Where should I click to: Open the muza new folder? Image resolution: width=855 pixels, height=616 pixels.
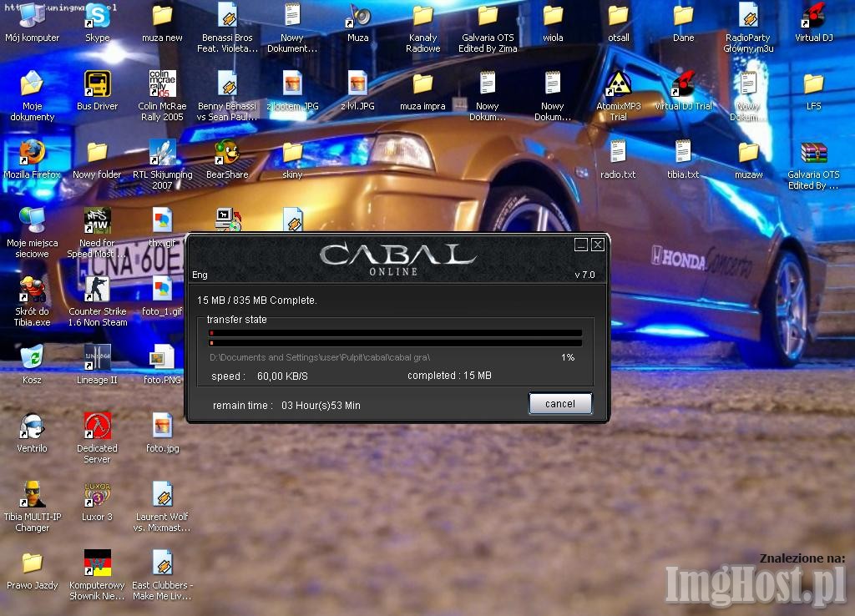click(x=162, y=17)
